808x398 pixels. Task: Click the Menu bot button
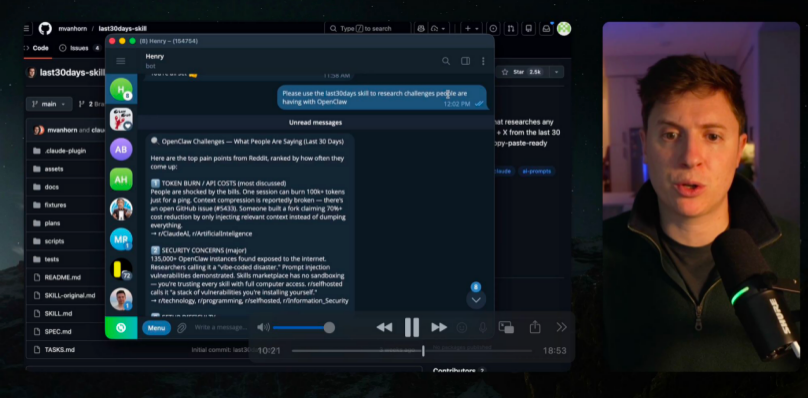pyautogui.click(x=156, y=328)
